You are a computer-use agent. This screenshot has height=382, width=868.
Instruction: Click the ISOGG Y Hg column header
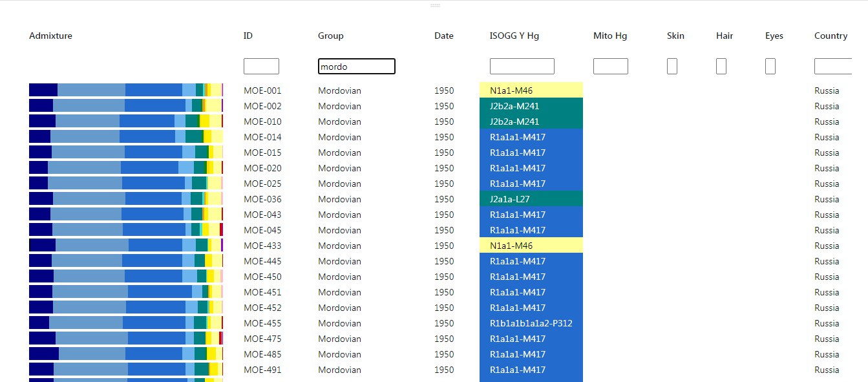(x=514, y=36)
